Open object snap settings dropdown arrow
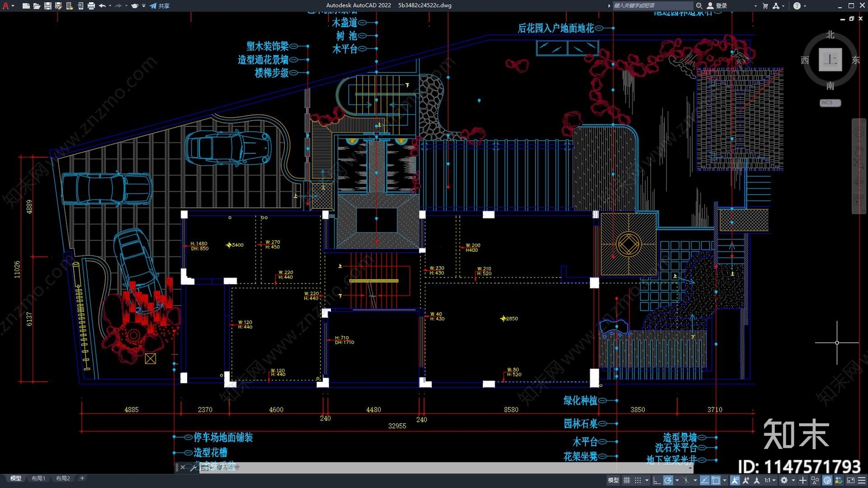Screen dimensions: 868x488 tap(725, 480)
